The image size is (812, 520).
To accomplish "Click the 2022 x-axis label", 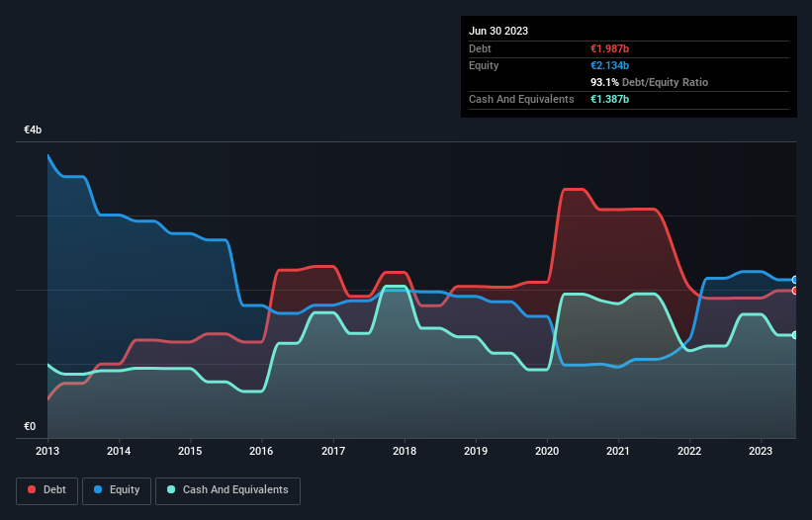I will [689, 451].
